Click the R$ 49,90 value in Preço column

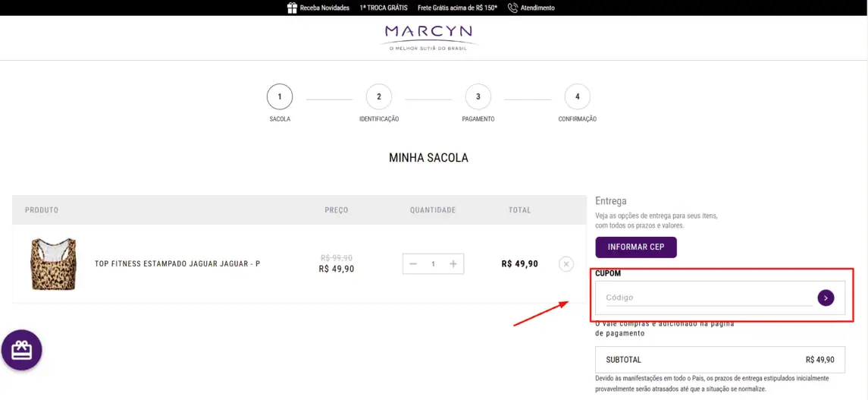tap(337, 269)
